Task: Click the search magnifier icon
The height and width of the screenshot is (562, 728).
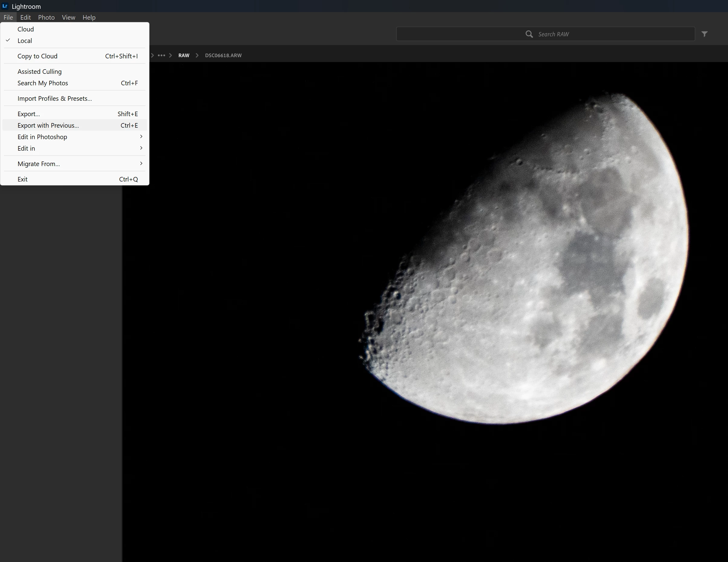Action: pyautogui.click(x=529, y=34)
